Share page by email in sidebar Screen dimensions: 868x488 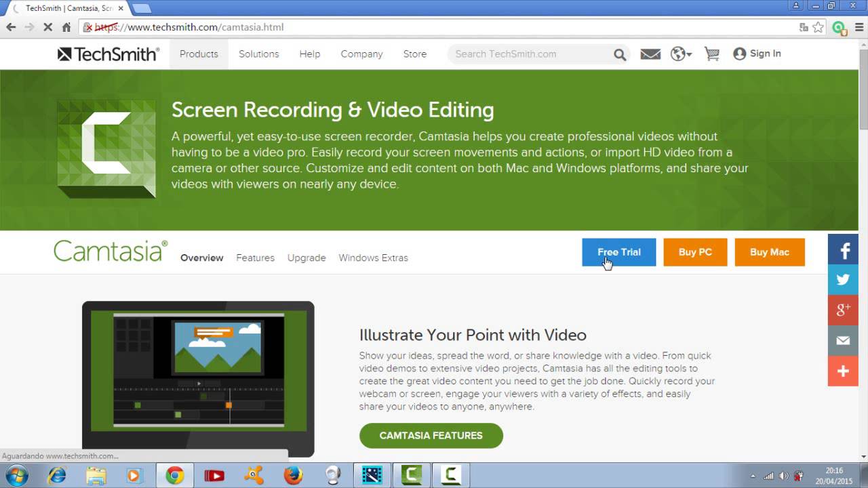click(843, 340)
